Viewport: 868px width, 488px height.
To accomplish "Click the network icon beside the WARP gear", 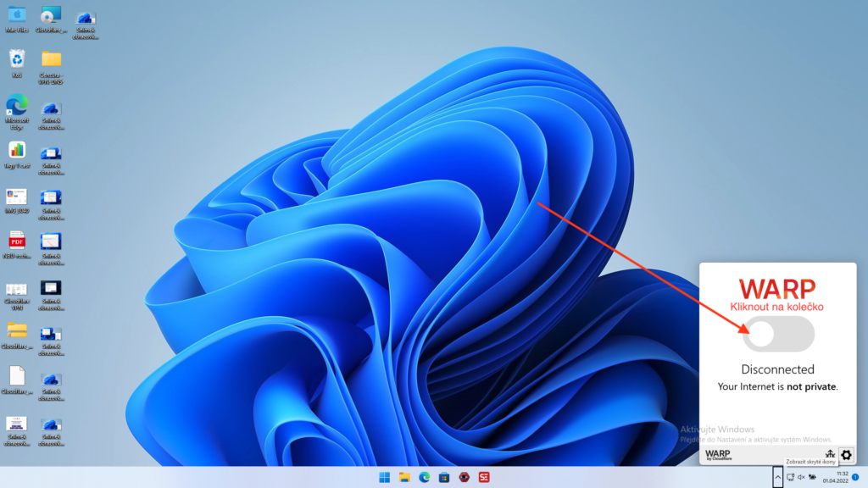I will pyautogui.click(x=830, y=454).
